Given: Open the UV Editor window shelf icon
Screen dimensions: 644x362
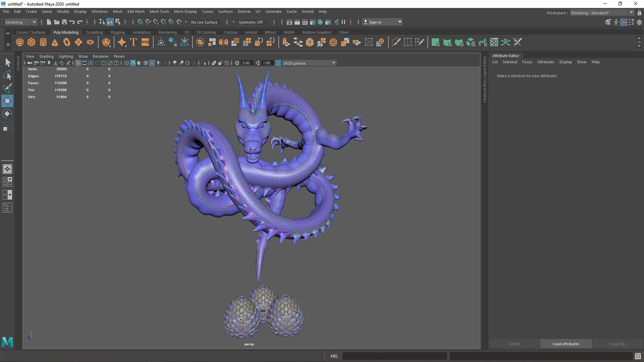Looking at the screenshot, I should (494, 42).
